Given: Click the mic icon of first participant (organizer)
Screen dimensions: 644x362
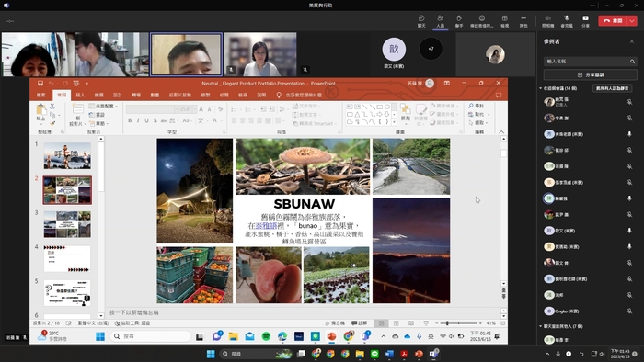Looking at the screenshot, I should (629, 102).
